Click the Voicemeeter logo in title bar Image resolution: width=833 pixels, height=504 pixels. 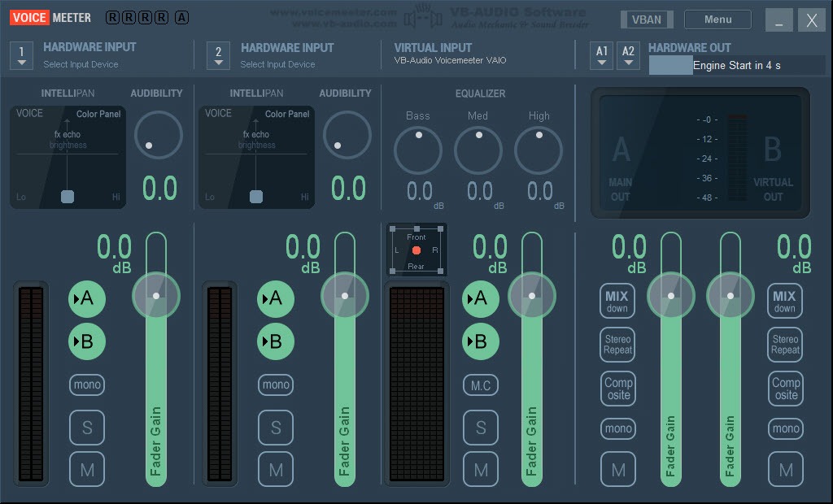[51, 17]
